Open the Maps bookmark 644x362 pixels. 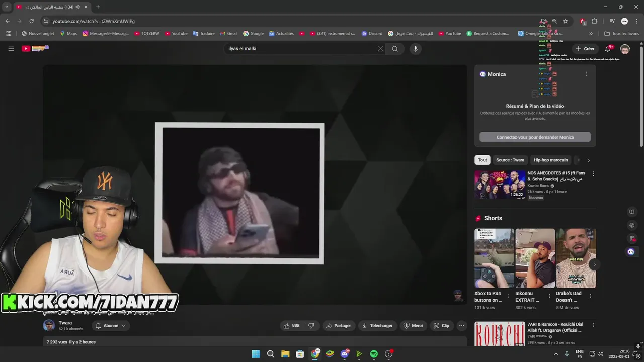[x=68, y=34]
